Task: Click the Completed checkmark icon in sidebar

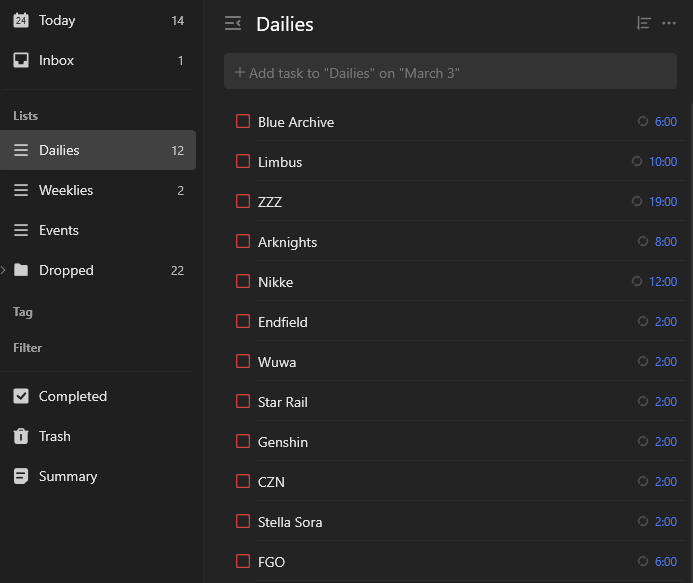Action: [x=21, y=396]
